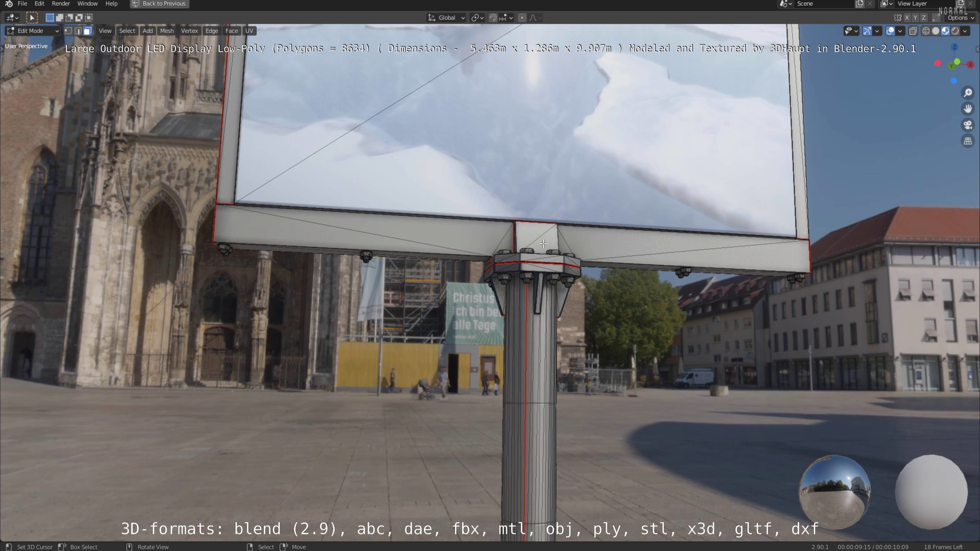Click the View Layer name field
This screenshot has width=980, height=551.
[924, 4]
